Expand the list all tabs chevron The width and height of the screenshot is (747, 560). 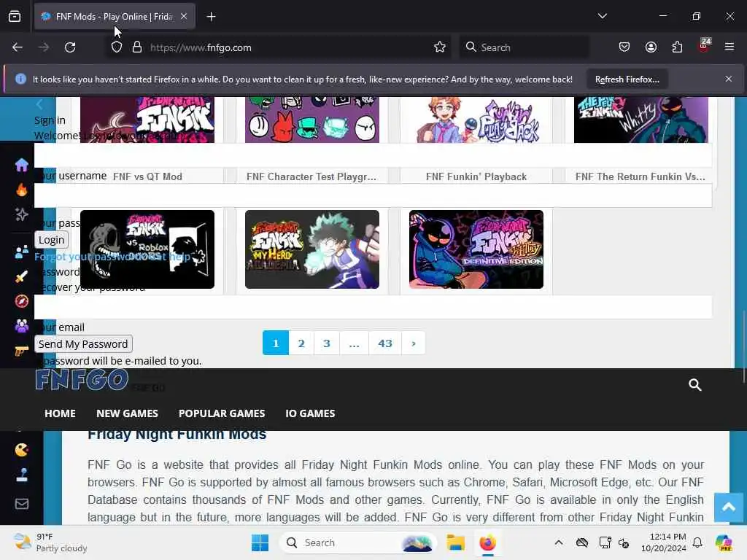602,16
